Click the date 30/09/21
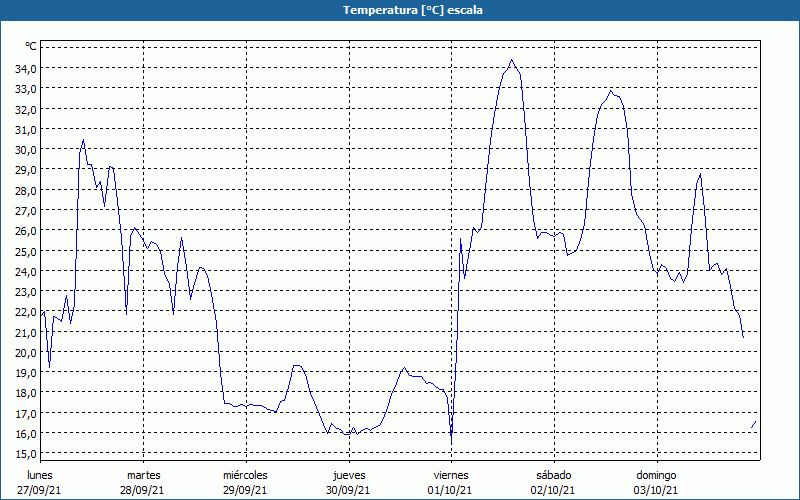 pyautogui.click(x=348, y=490)
